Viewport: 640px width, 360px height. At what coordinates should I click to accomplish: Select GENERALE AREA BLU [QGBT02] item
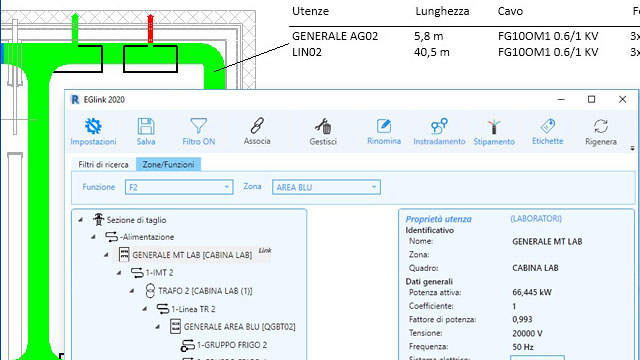click(239, 327)
